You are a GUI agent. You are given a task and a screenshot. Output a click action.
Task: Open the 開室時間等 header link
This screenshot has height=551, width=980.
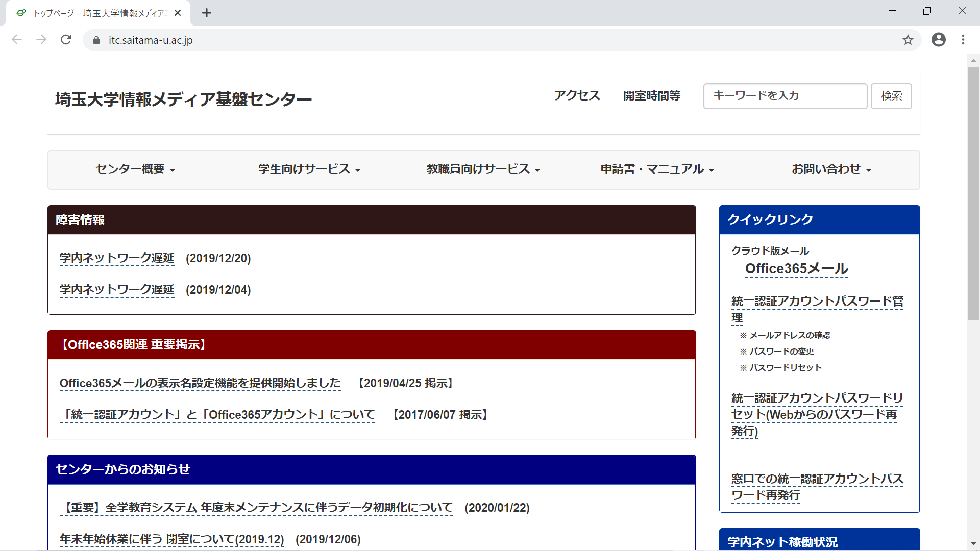tap(652, 96)
